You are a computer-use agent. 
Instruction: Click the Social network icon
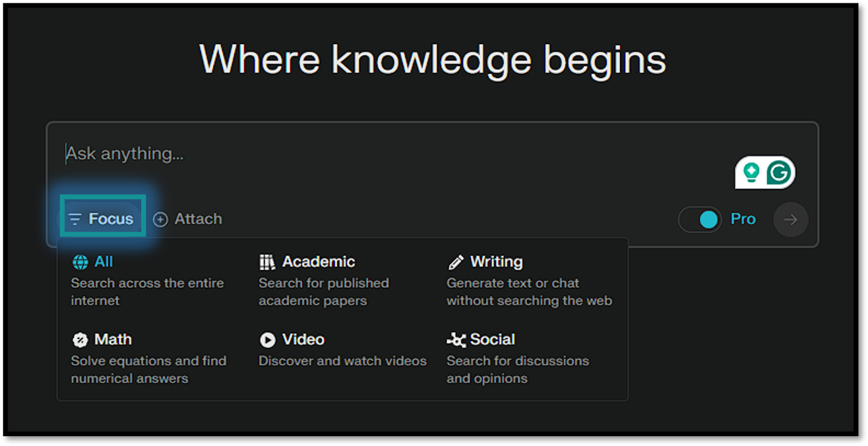click(x=456, y=340)
